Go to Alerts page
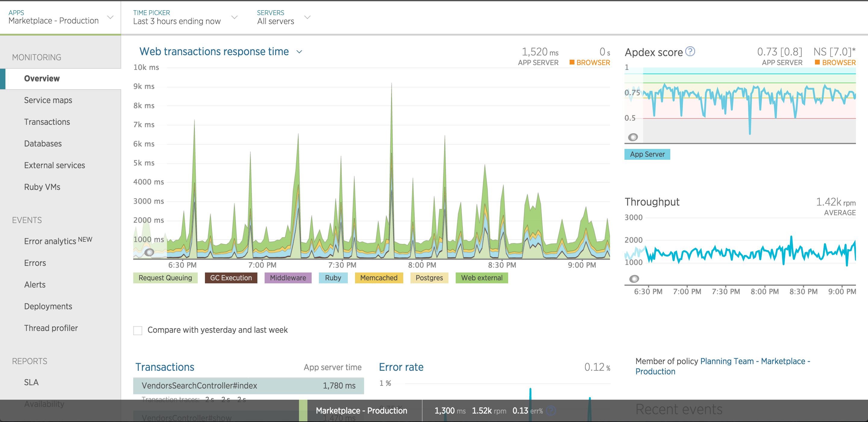This screenshot has width=868, height=422. (35, 285)
